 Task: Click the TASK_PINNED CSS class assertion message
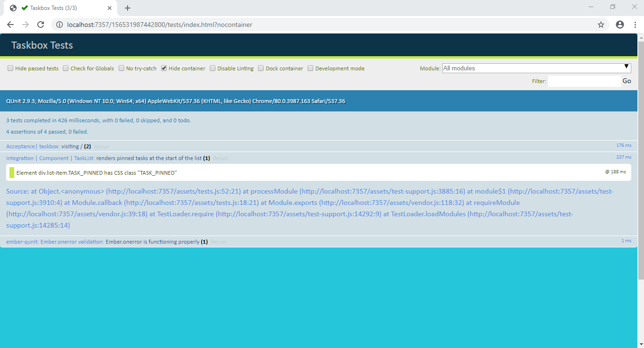tap(96, 173)
